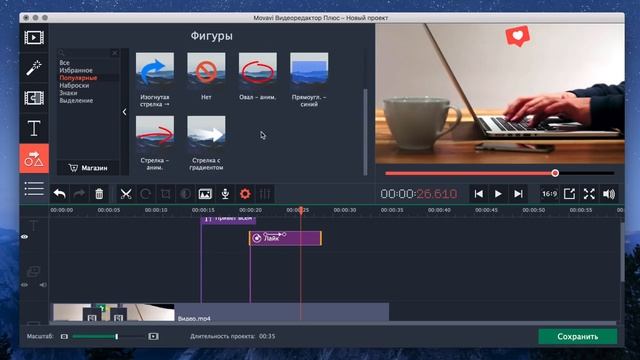Screen dimensions: 640x360
Task: Select the Лайк clip on timeline
Action: pos(285,238)
